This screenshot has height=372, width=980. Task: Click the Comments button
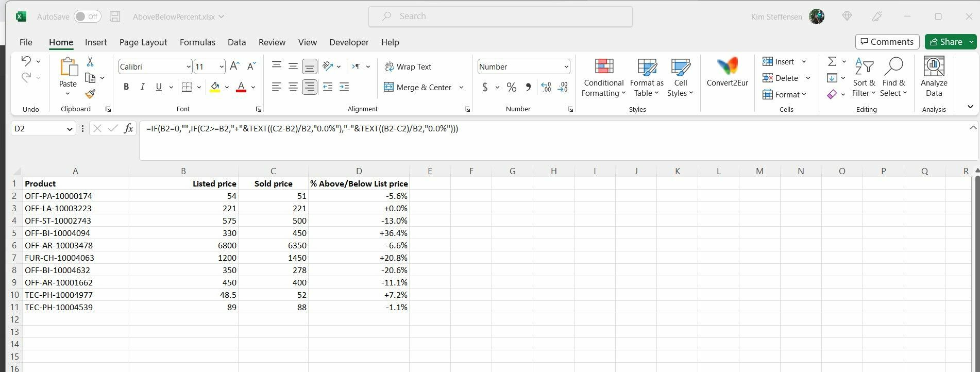[x=887, y=42]
